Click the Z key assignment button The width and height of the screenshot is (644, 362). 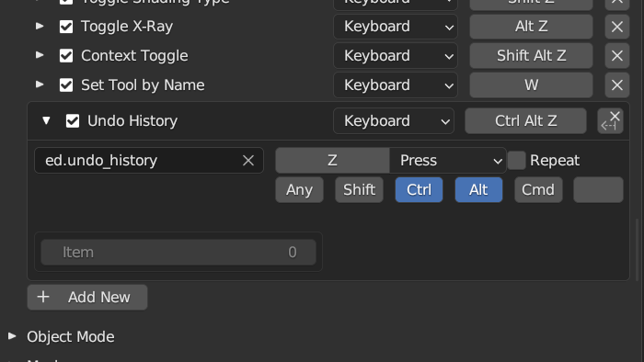point(332,160)
